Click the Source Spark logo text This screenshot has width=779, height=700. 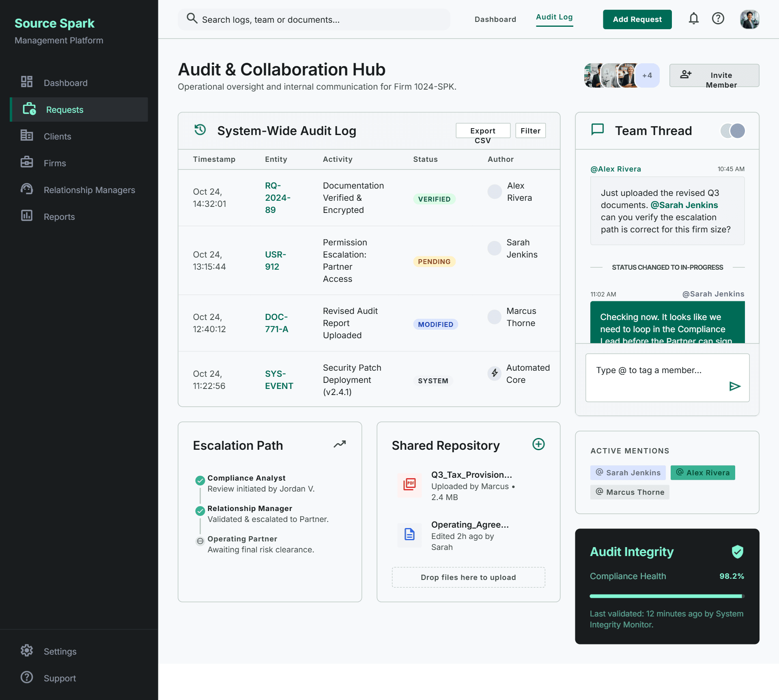pos(54,23)
